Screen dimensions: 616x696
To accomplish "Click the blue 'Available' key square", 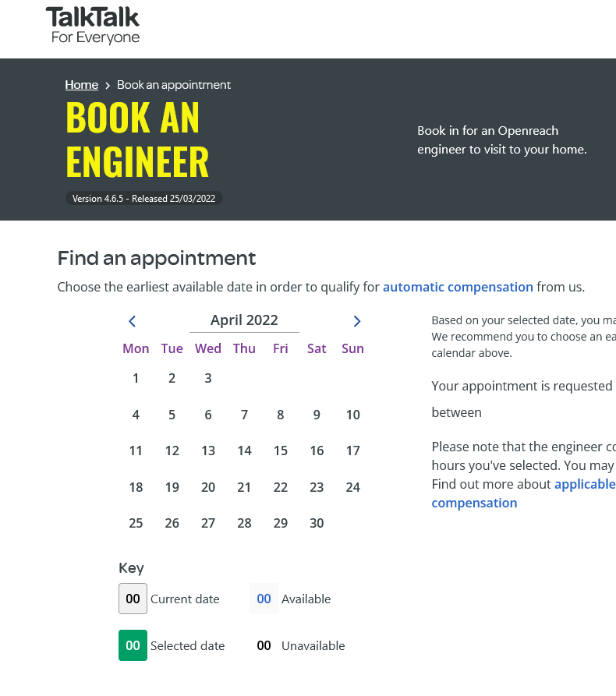I will (x=263, y=599).
